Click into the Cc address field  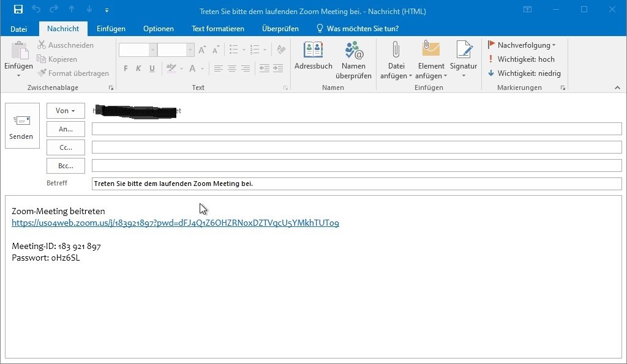coord(357,147)
